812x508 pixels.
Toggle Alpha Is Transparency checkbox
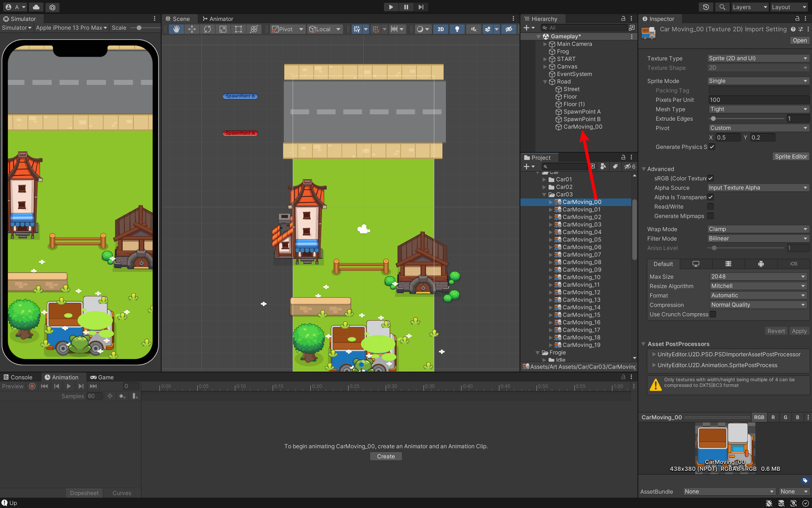pyautogui.click(x=710, y=197)
